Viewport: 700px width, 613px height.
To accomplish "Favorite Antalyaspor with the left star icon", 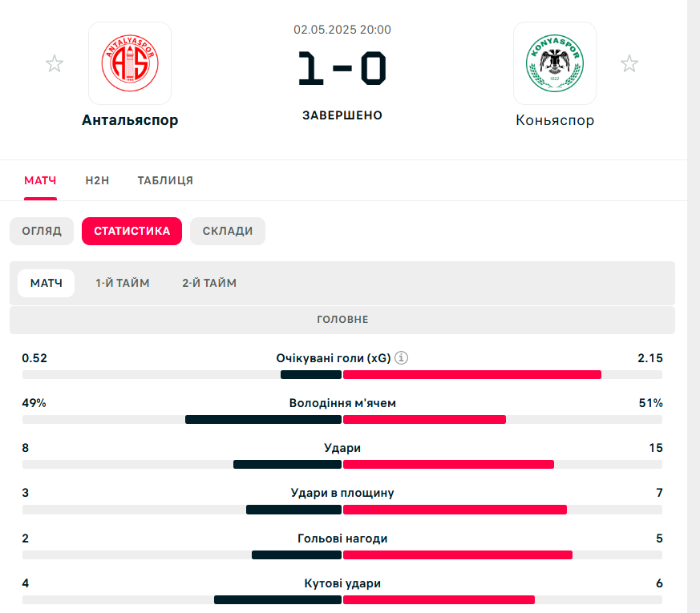I will 55,63.
